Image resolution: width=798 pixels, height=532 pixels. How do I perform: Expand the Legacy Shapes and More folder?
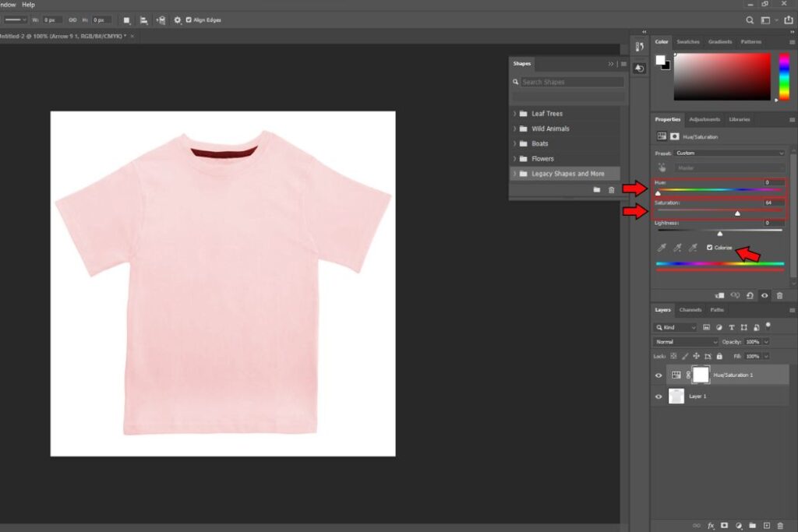(x=514, y=174)
